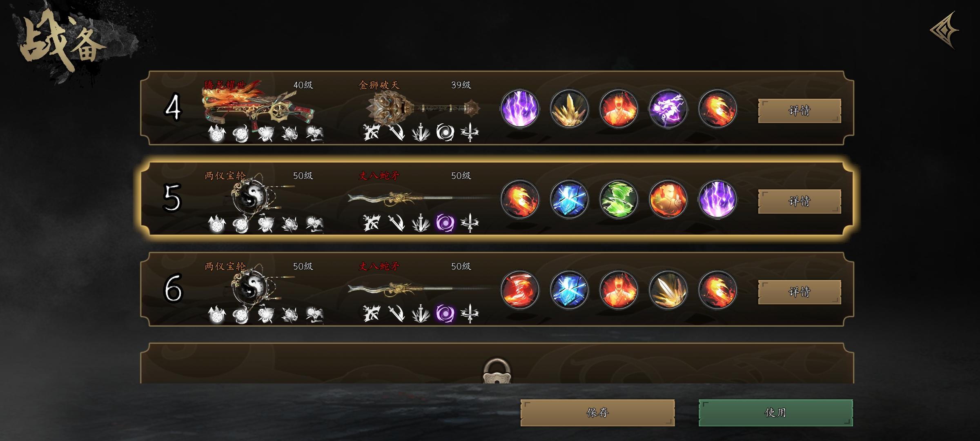980x441 pixels.
Task: Click the purple vortex rune in loadout 5
Action: click(445, 223)
